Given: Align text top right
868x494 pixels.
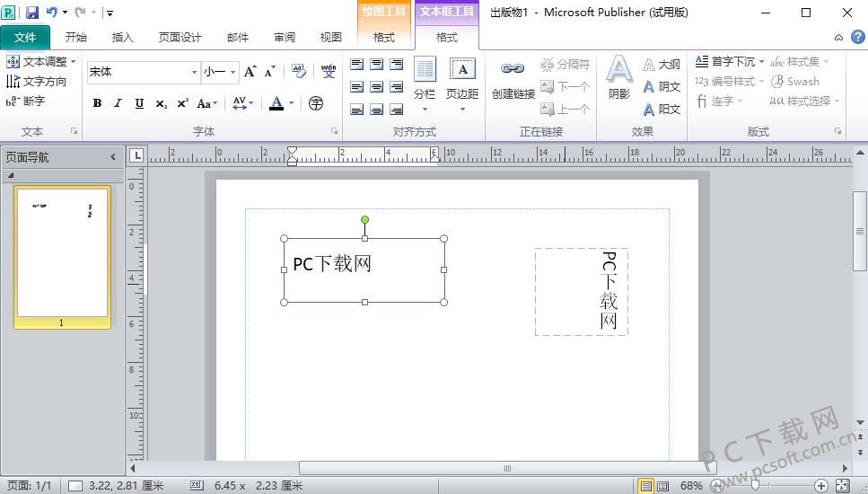Looking at the screenshot, I should tap(397, 65).
